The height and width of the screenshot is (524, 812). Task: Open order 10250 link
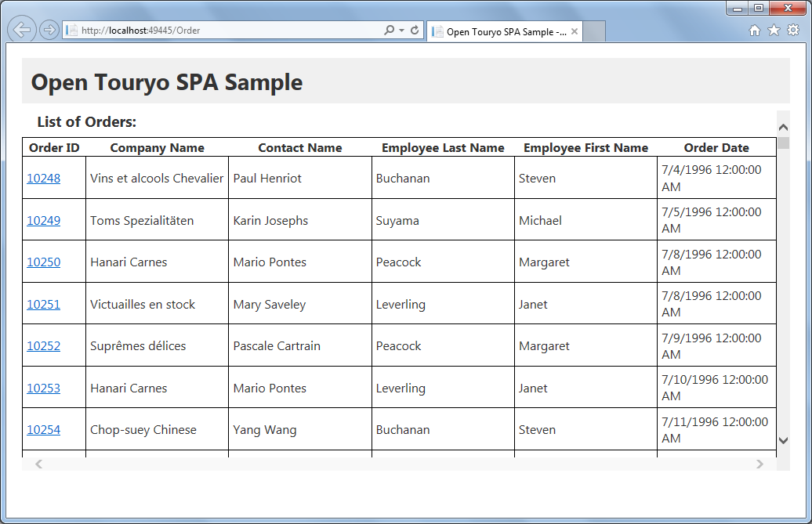(44, 262)
